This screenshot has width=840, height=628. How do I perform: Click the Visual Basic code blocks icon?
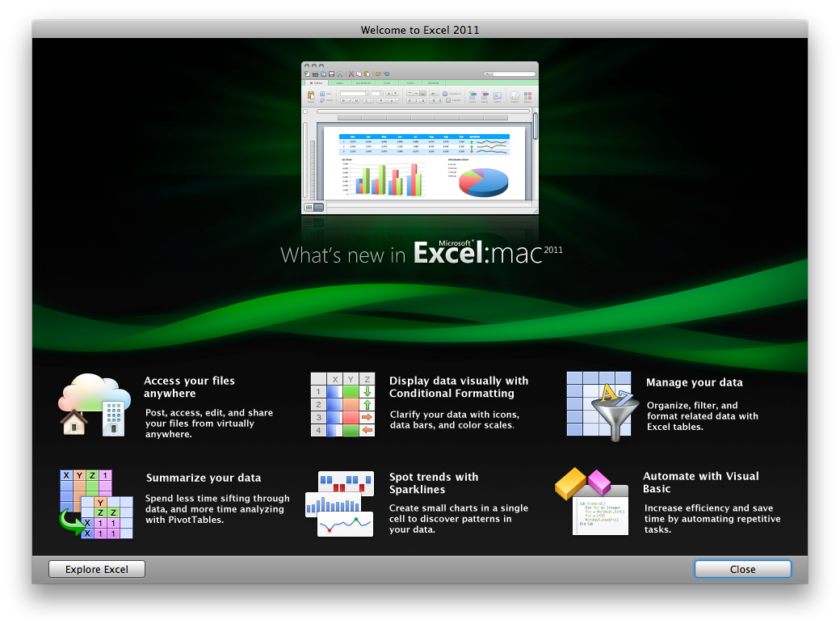click(592, 501)
